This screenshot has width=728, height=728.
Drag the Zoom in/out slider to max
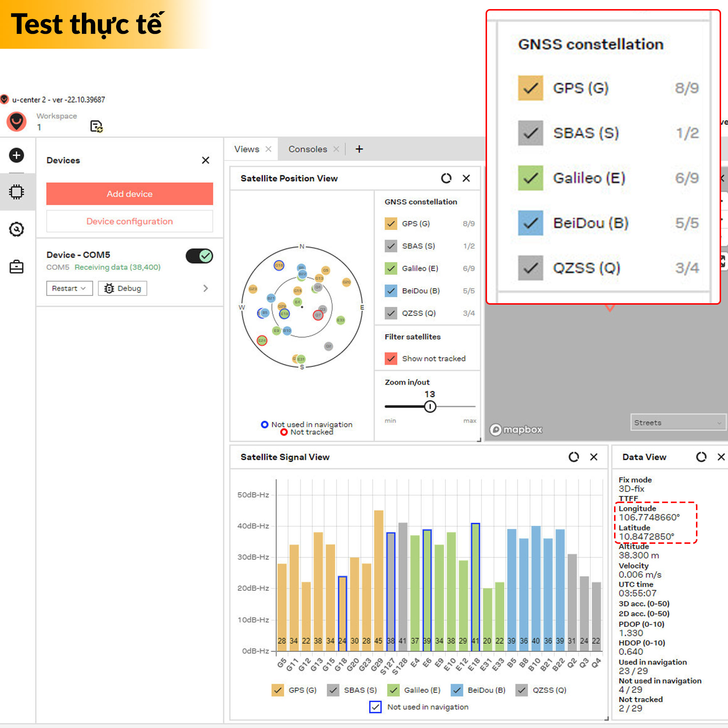474,407
